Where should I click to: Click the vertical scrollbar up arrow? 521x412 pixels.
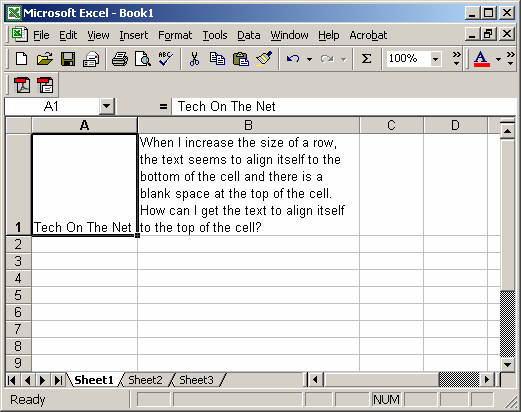[x=508, y=131]
